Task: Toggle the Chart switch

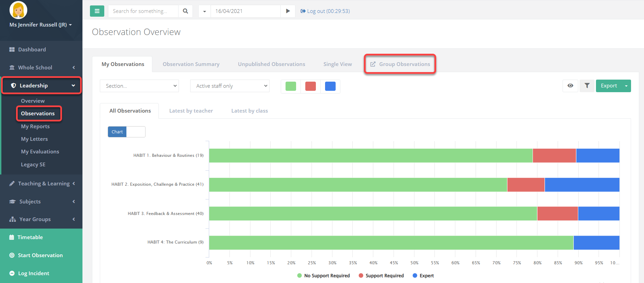Action: [x=127, y=132]
